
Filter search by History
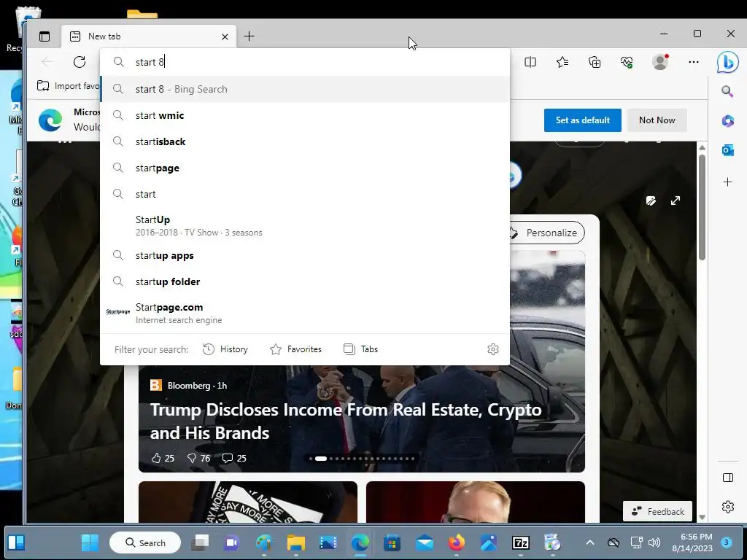pyautogui.click(x=225, y=349)
